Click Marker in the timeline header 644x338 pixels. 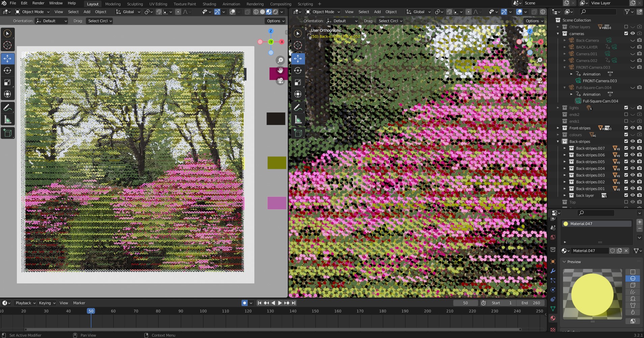[x=79, y=303]
